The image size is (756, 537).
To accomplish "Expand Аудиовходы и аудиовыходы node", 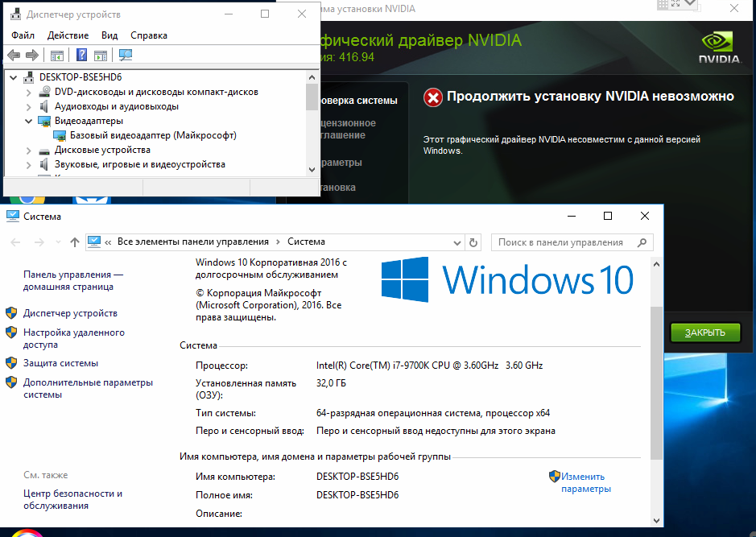I will [28, 106].
